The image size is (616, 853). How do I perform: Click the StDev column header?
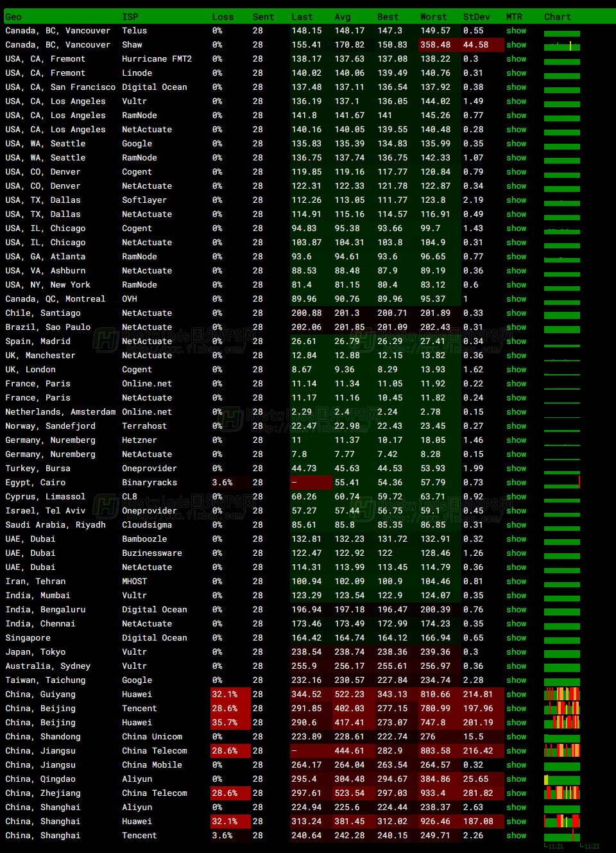[x=477, y=17]
